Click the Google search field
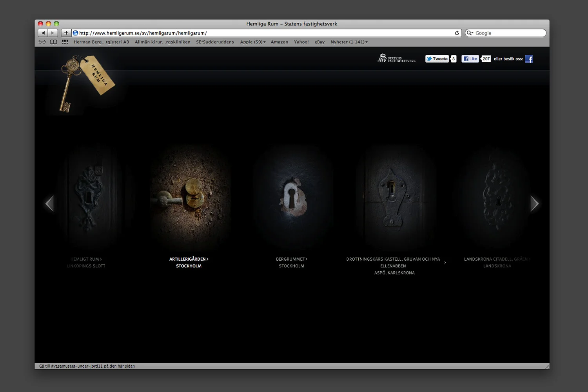The height and width of the screenshot is (392, 588). [x=506, y=33]
